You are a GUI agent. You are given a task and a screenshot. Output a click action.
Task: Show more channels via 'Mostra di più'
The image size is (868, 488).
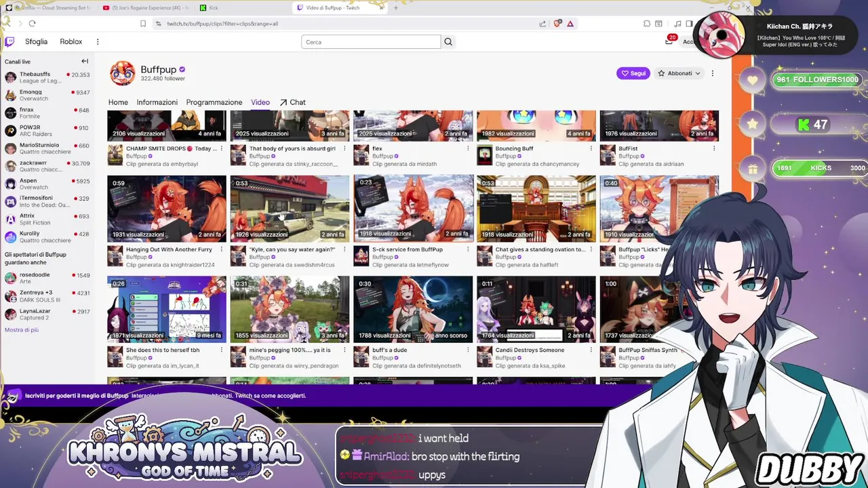22,330
